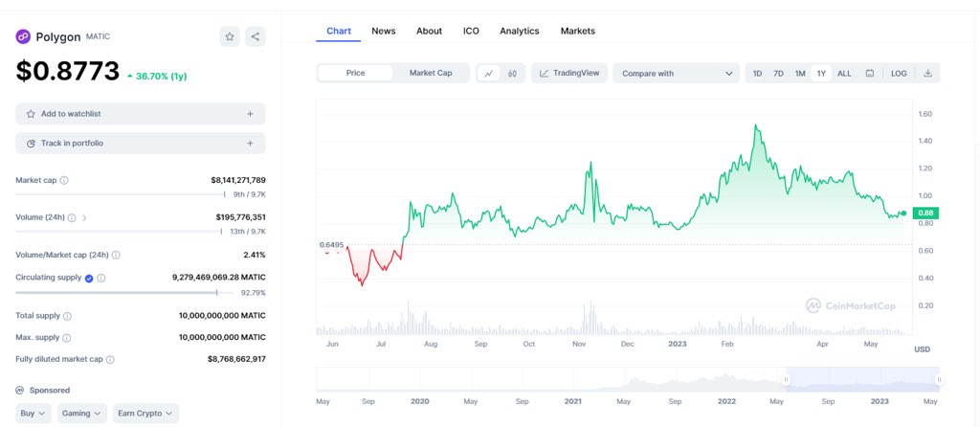Click Add to watchlist button
The image size is (980, 427).
click(x=141, y=114)
